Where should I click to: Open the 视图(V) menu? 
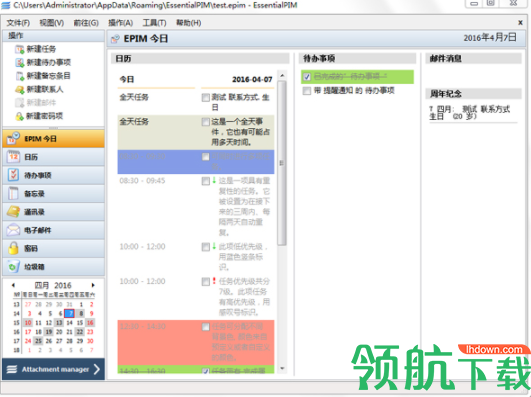pyautogui.click(x=51, y=23)
